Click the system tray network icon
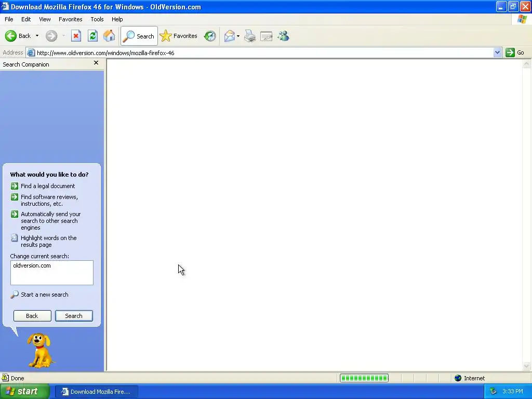This screenshot has height=399, width=532. pos(493,392)
